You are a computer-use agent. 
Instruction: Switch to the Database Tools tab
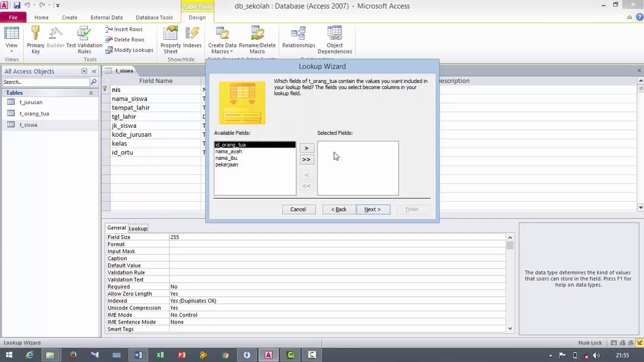(x=154, y=17)
